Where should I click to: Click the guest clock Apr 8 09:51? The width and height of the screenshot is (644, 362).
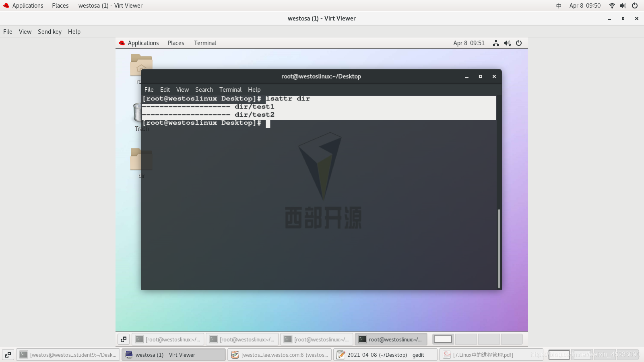469,43
